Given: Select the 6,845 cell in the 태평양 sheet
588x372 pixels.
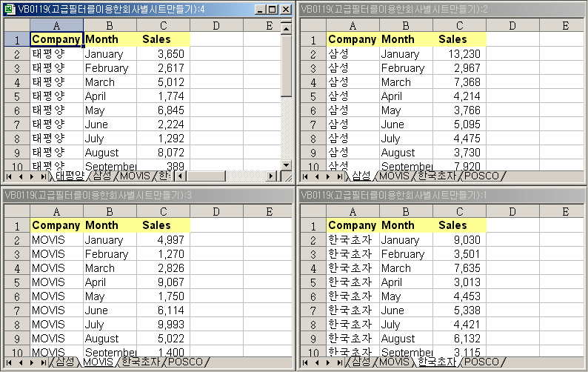Looking at the screenshot, I should (x=163, y=110).
